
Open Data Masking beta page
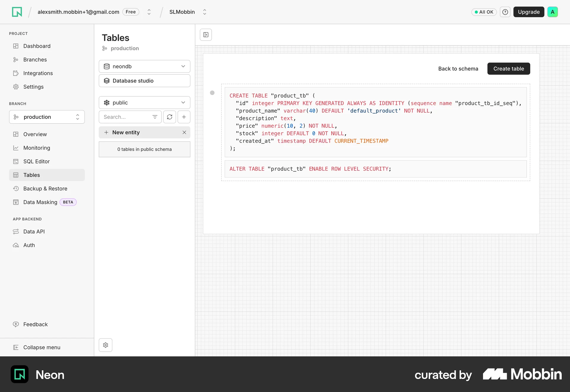[47, 202]
